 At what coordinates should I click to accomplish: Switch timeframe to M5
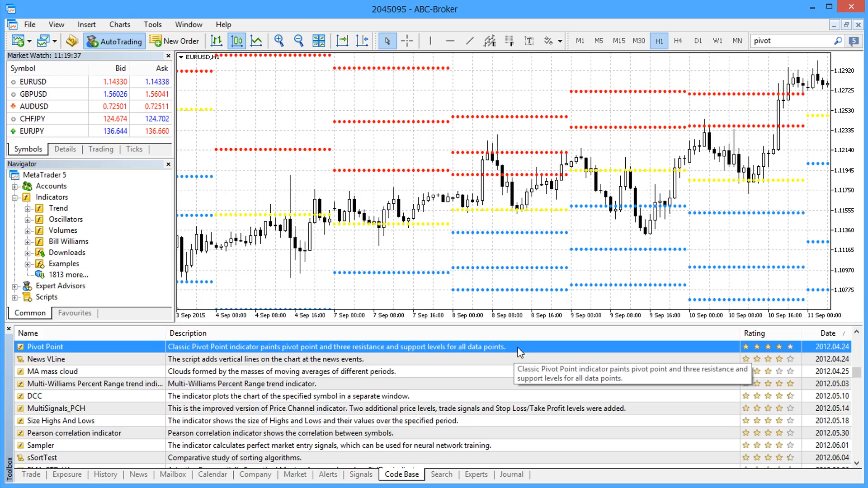[599, 41]
